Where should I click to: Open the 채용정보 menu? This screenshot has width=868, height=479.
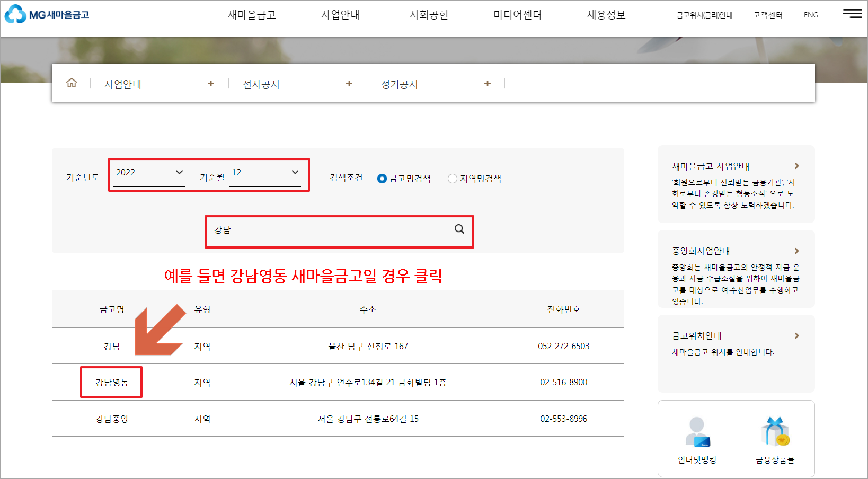coord(605,15)
